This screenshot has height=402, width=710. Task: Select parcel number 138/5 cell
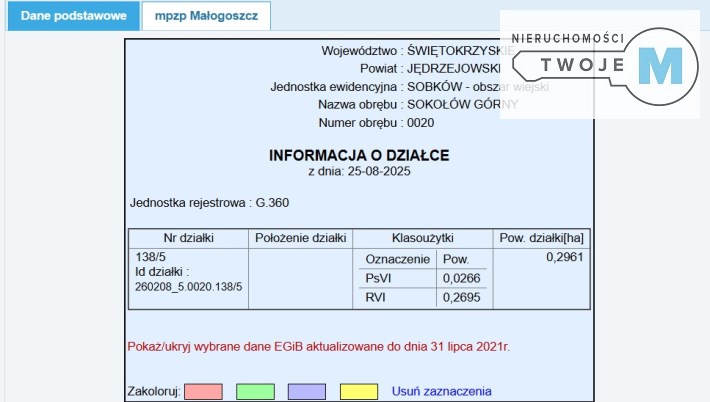click(x=150, y=257)
